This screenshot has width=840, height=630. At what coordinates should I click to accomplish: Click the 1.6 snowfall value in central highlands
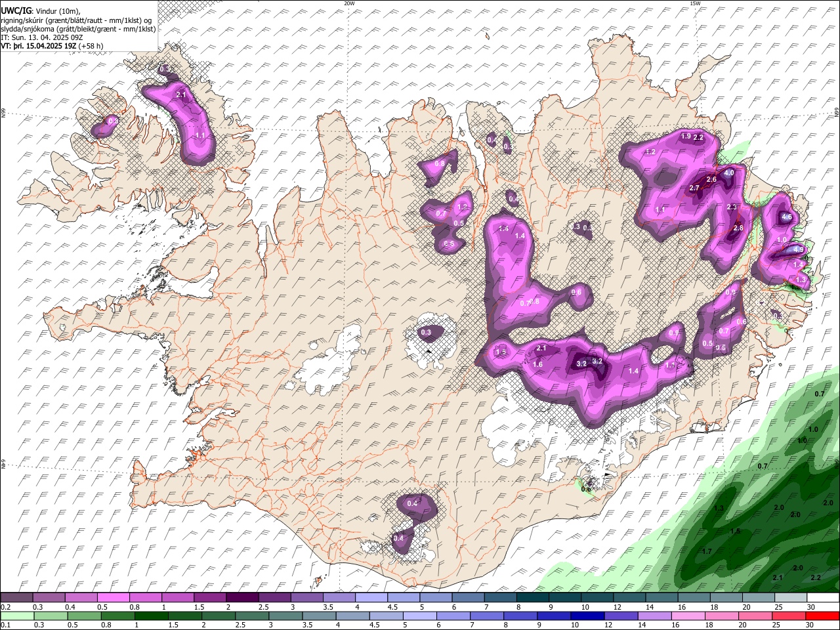coord(537,365)
